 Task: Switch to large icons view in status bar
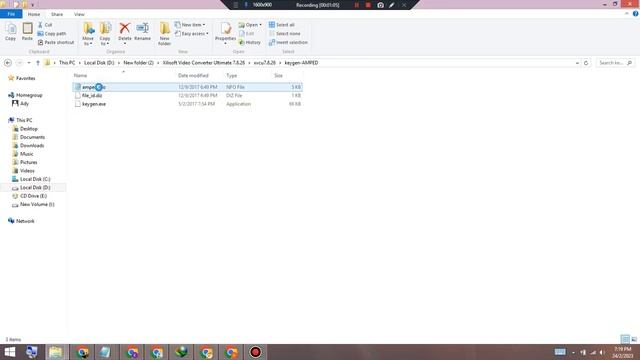(634, 339)
